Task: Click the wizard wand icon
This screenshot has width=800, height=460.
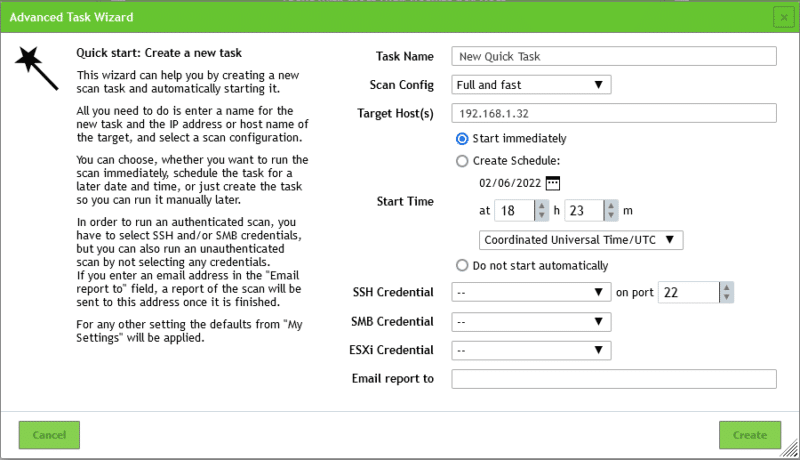Action: [35, 64]
